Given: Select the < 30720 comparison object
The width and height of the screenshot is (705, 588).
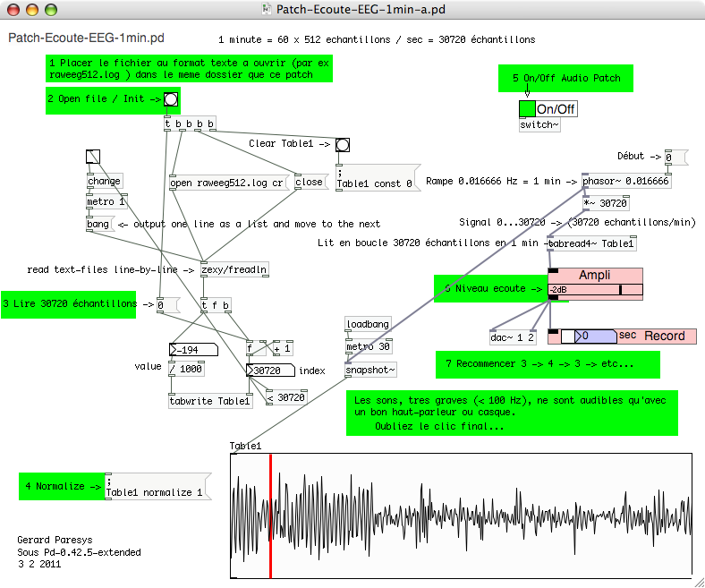Looking at the screenshot, I should coord(286,397).
